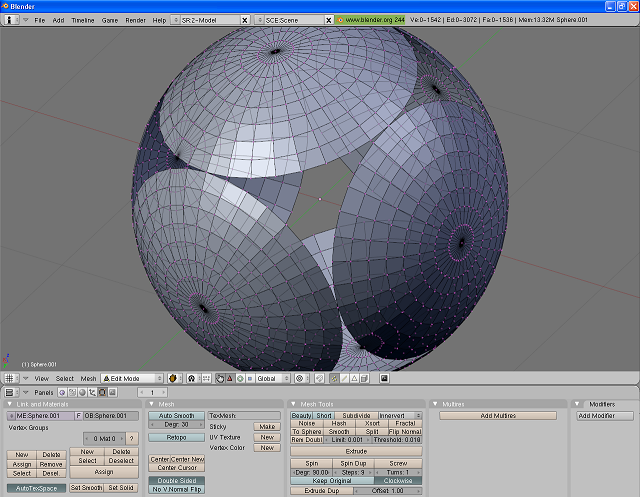Toggle the Short subdivide option
The image size is (640, 497).
[x=324, y=415]
